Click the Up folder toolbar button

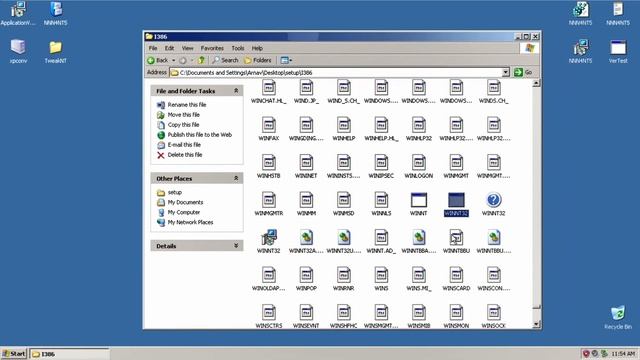pos(201,60)
